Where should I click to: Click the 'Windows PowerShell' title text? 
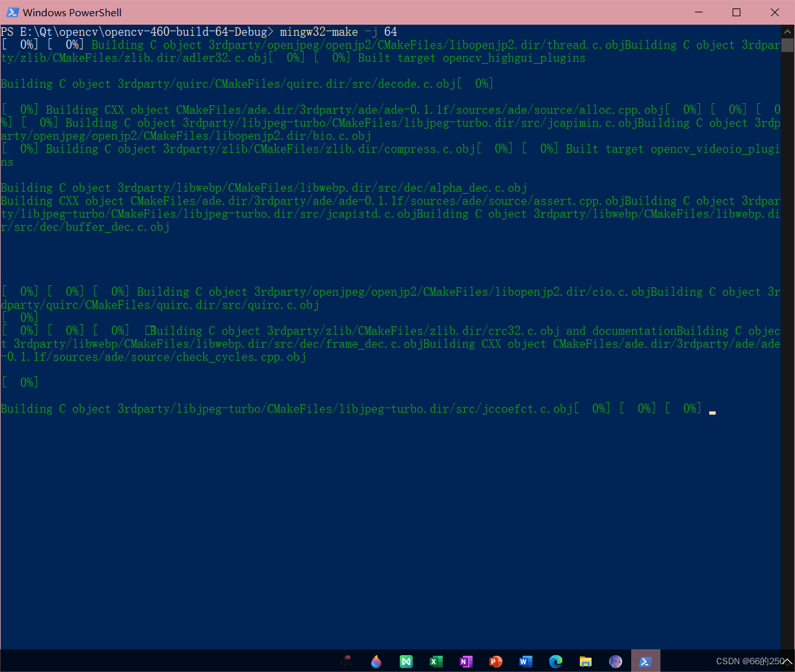(x=72, y=12)
